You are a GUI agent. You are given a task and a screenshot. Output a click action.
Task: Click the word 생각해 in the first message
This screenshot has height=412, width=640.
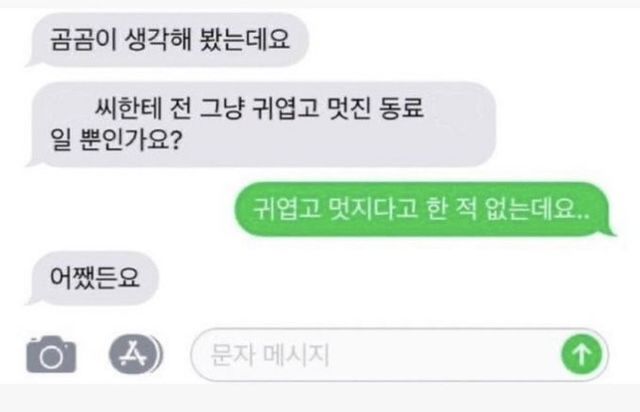[158, 40]
